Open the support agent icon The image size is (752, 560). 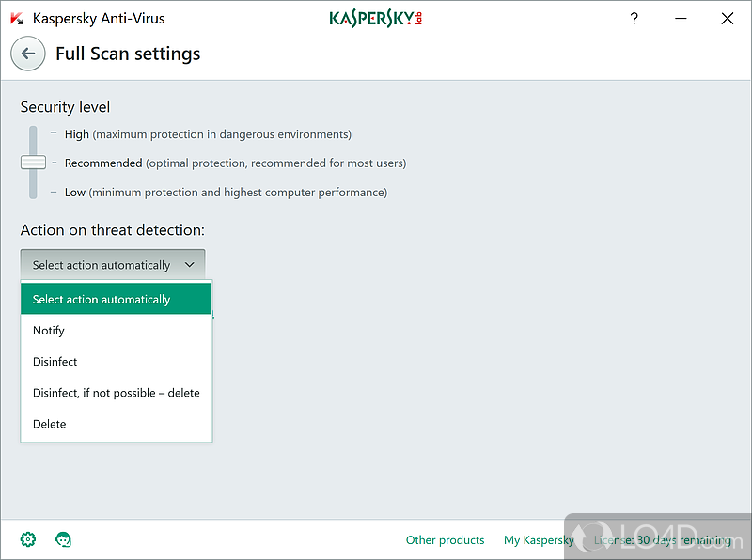tap(63, 539)
